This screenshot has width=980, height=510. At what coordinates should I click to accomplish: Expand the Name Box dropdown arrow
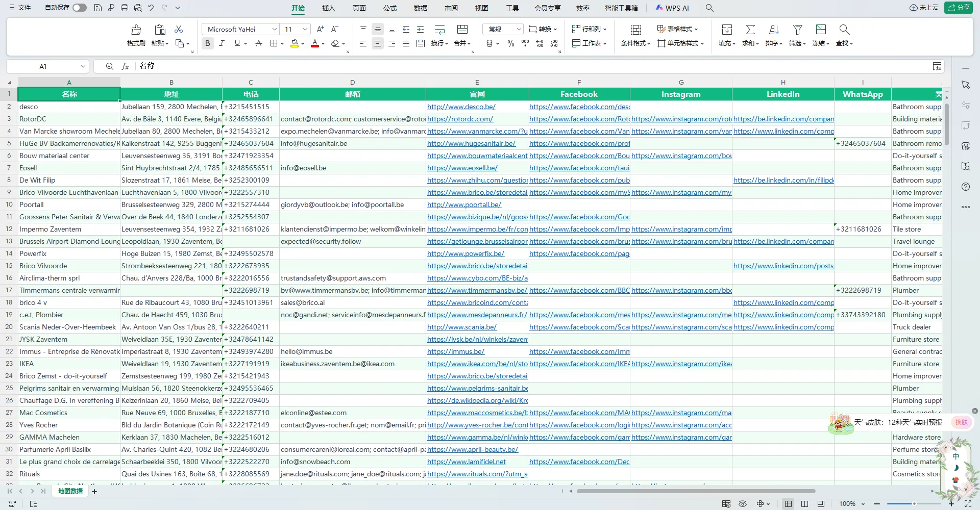[x=83, y=66]
